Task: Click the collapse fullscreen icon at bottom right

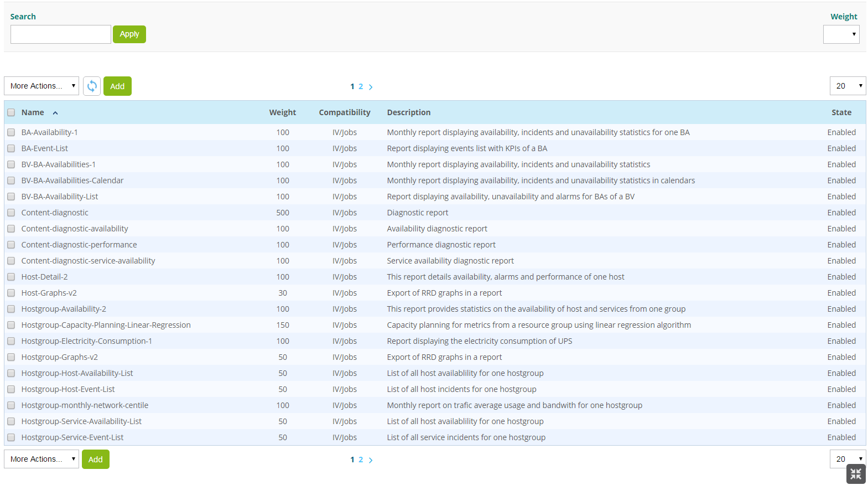Action: click(x=855, y=474)
